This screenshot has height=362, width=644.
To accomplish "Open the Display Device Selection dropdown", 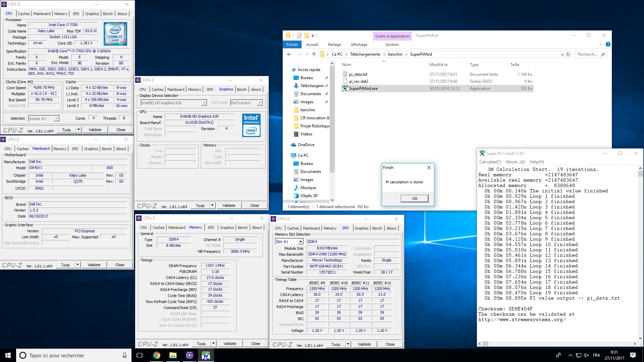I will click(x=204, y=103).
